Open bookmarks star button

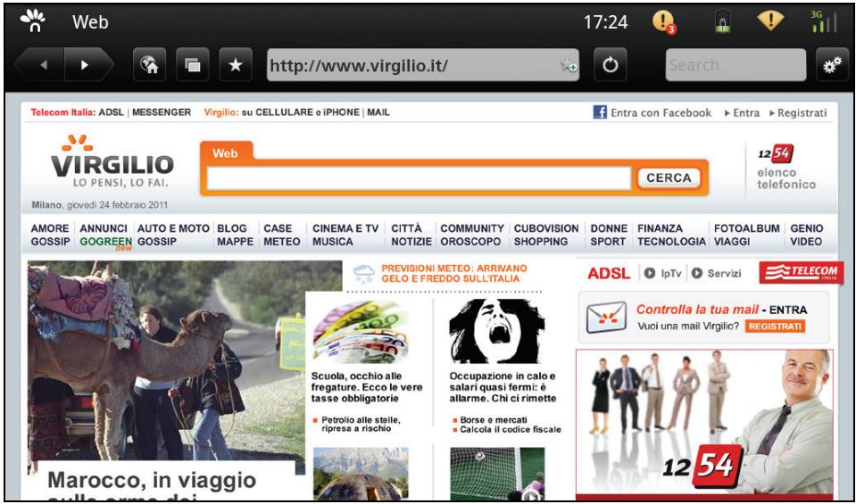pos(236,65)
